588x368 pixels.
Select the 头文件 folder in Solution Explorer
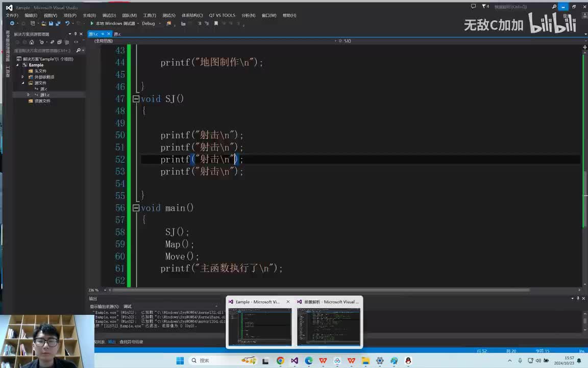pos(40,71)
